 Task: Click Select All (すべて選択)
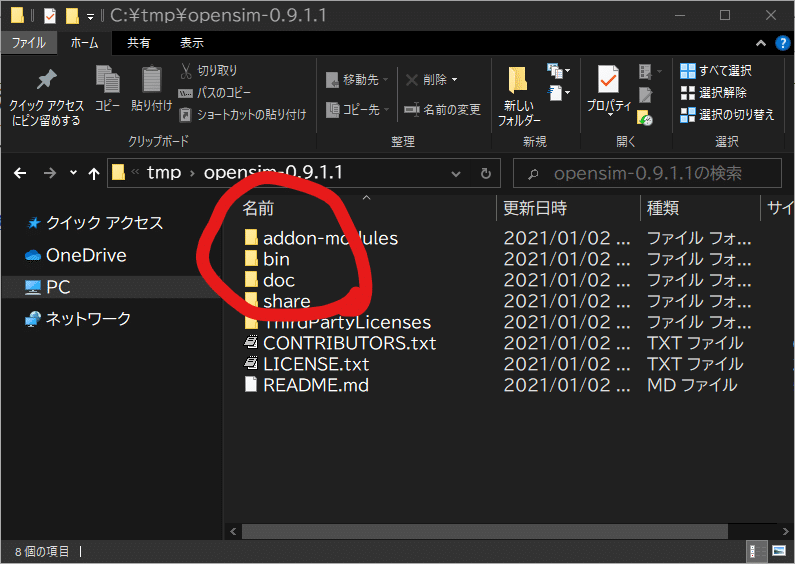(716, 70)
